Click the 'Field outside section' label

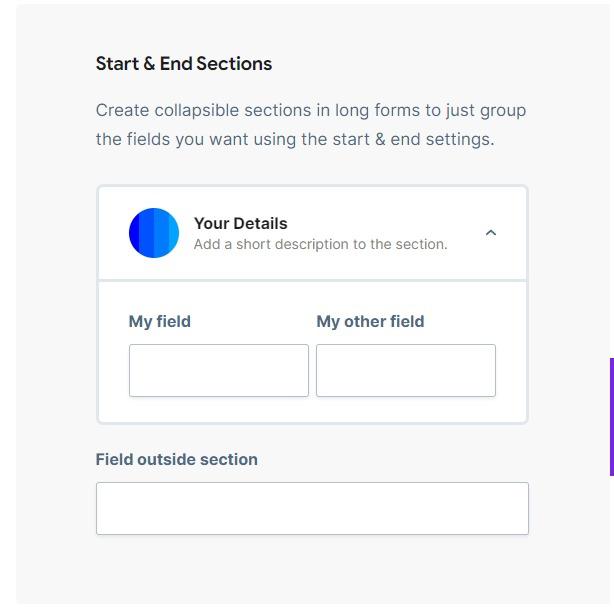(176, 459)
